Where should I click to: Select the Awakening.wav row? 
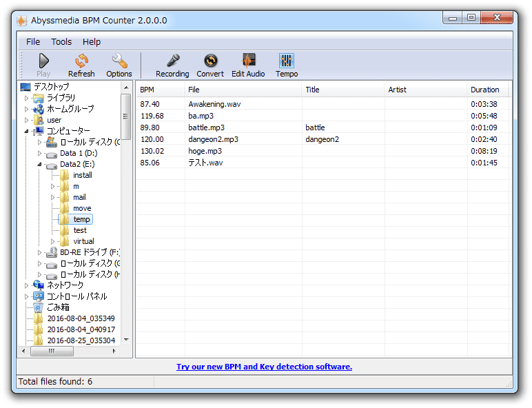tap(324, 104)
